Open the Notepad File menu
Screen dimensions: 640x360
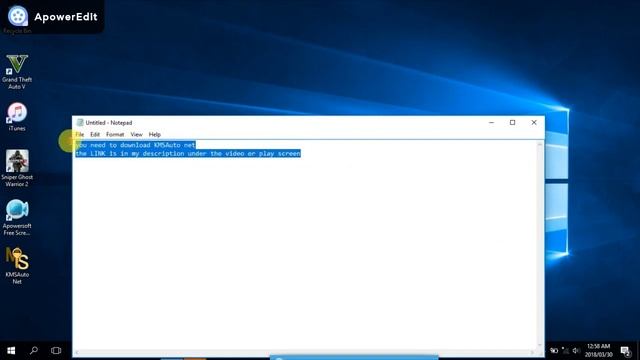click(80, 134)
